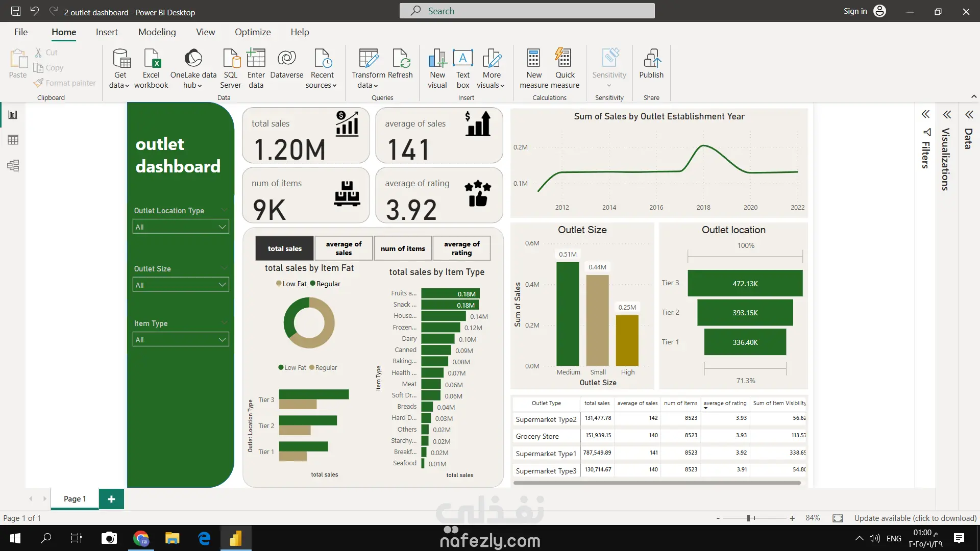Click the zoom level slider
This screenshot has height=551, width=980.
coord(749,518)
